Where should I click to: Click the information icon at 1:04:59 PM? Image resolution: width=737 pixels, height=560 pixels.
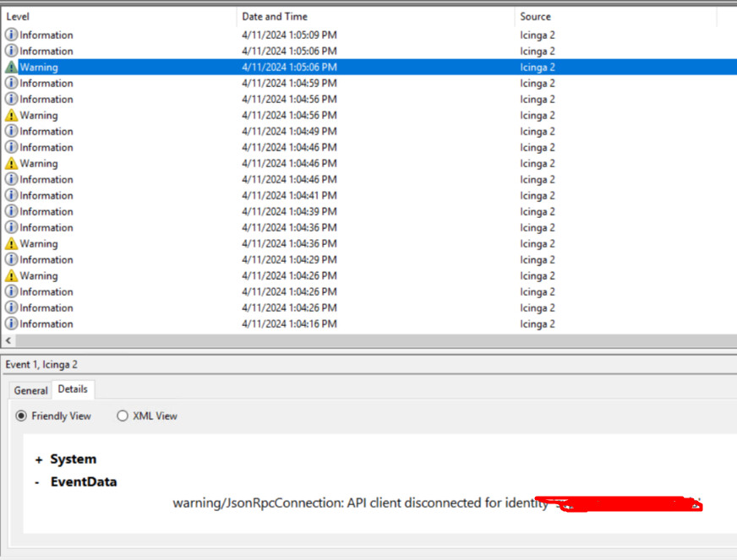(x=11, y=83)
